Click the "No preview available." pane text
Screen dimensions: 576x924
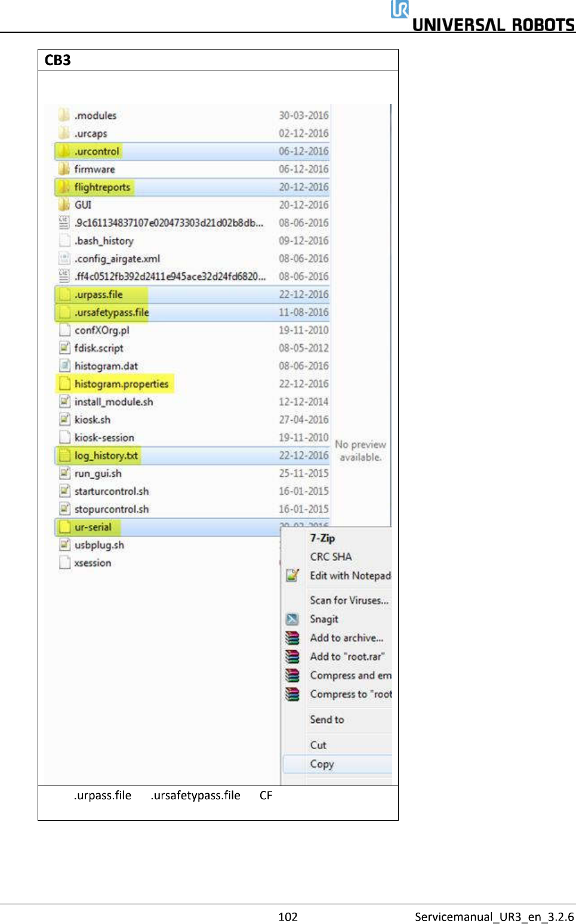[x=361, y=451]
